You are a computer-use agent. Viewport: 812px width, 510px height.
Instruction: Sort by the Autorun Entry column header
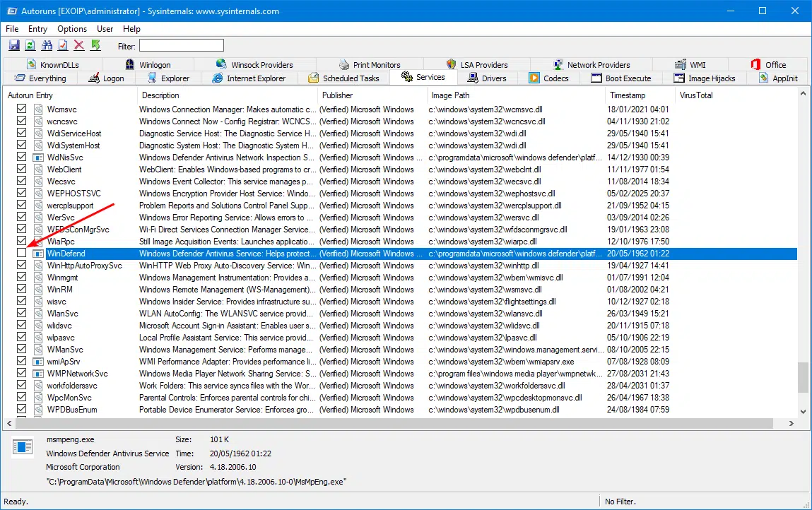point(71,95)
